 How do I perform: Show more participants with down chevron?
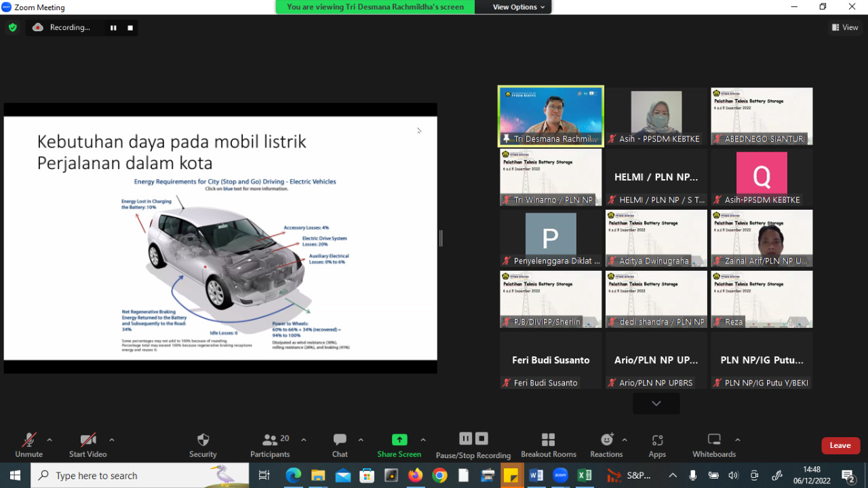[656, 403]
